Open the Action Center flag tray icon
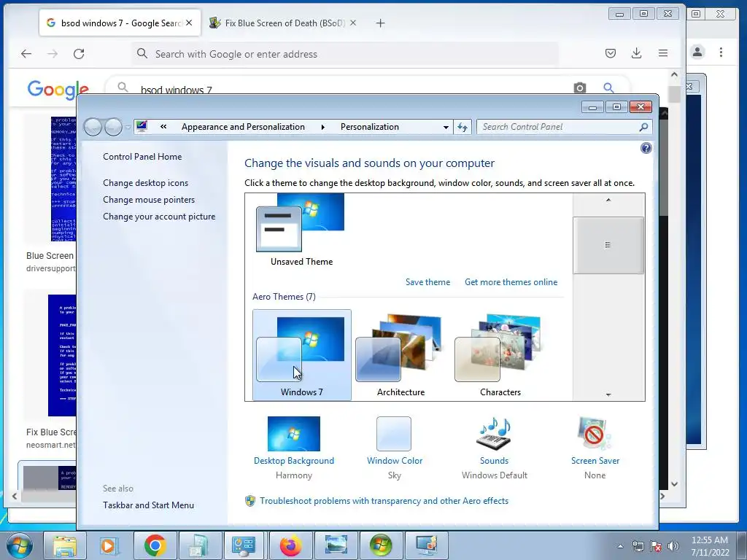Screen dimensions: 747x560 (x=656, y=546)
